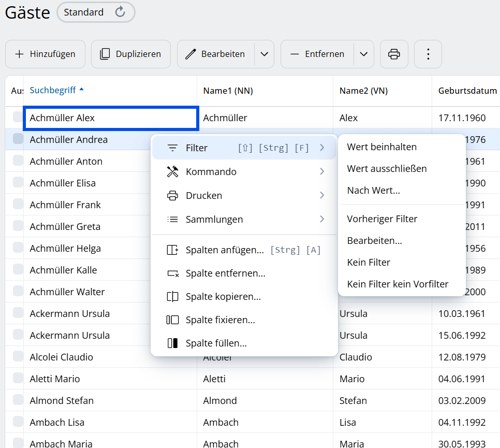
Task: Mark the Achmüller Greta row checkbox
Action: pos(18,225)
